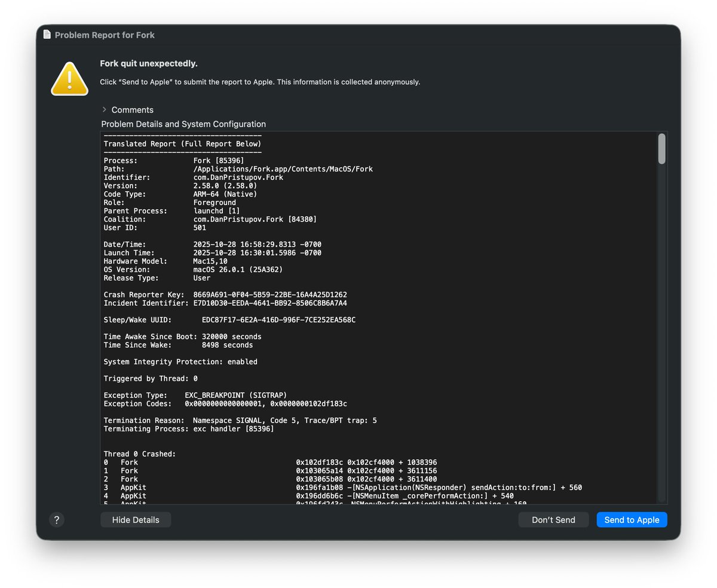717x588 pixels.
Task: Click the Path /Applications/Fork.app line
Action: click(x=238, y=169)
